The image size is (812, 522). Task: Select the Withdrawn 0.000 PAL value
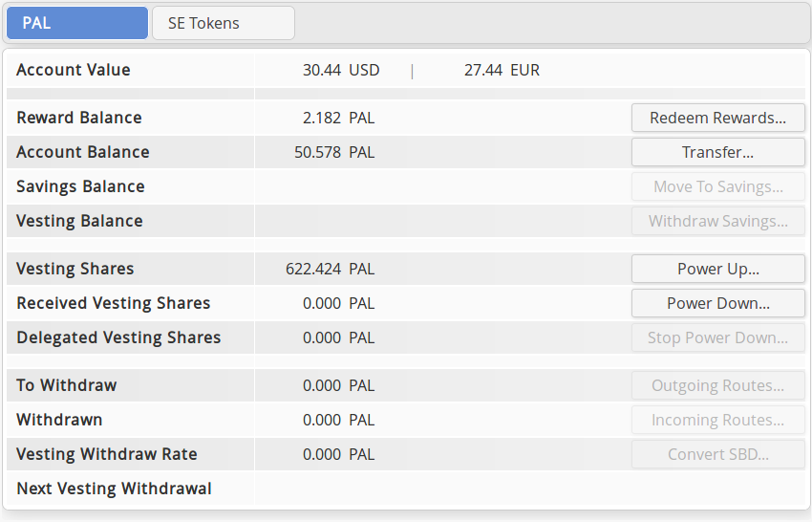[338, 420]
